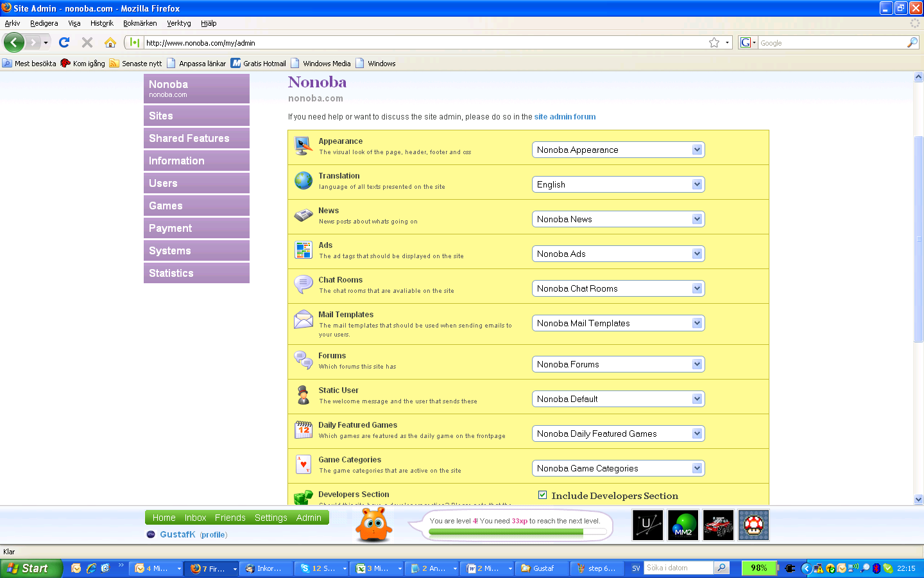Select Sites in the admin sidebar
924x578 pixels.
[x=196, y=116]
